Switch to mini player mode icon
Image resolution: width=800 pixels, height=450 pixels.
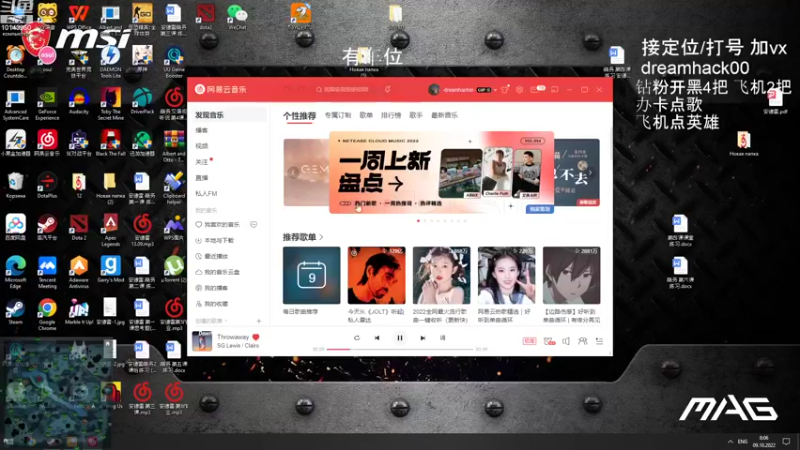[555, 89]
